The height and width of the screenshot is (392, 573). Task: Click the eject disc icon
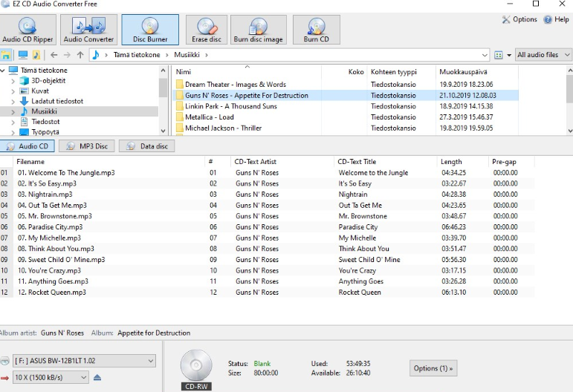[x=97, y=377]
